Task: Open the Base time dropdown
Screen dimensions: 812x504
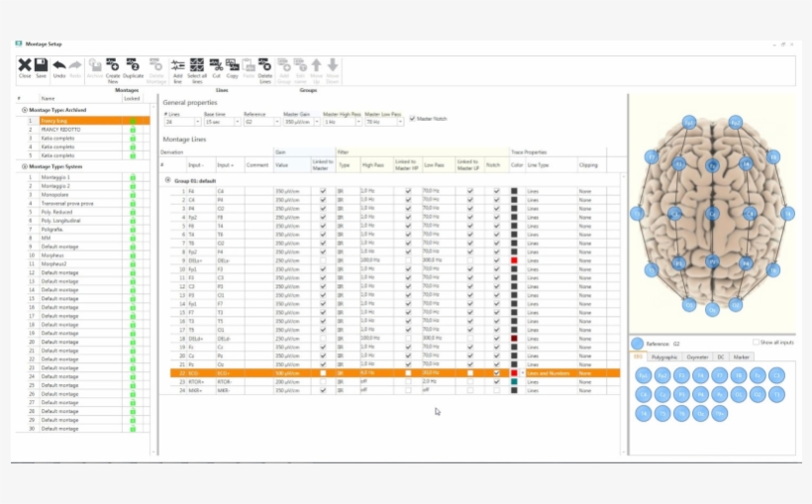Action: [x=237, y=122]
